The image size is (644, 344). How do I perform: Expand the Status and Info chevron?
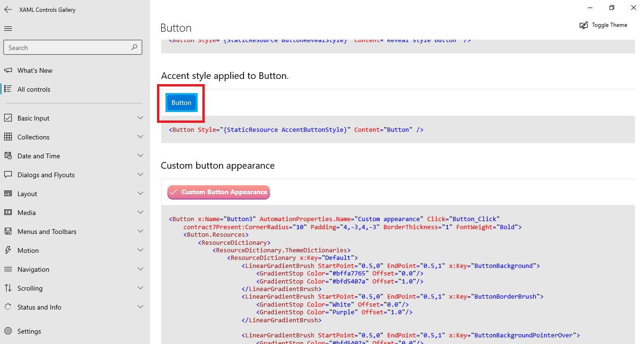[140, 307]
